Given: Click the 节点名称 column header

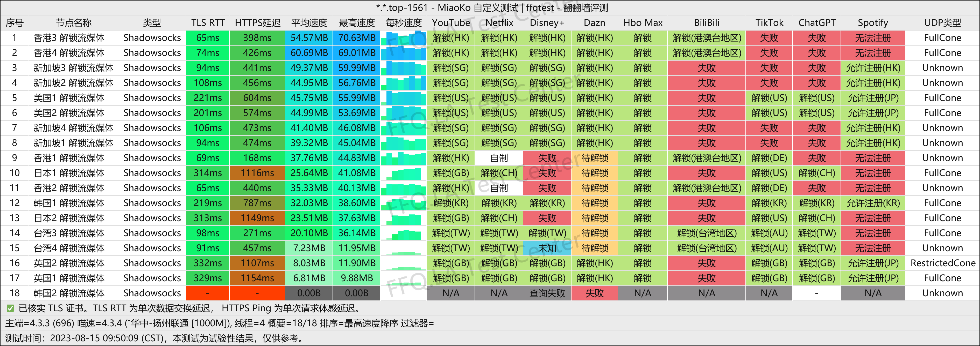Looking at the screenshot, I should tap(74, 23).
